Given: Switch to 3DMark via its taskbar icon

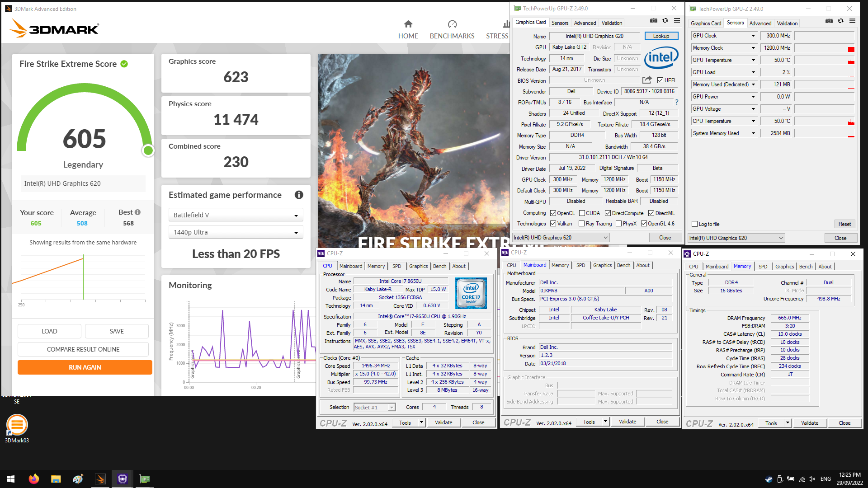Looking at the screenshot, I should tap(100, 479).
